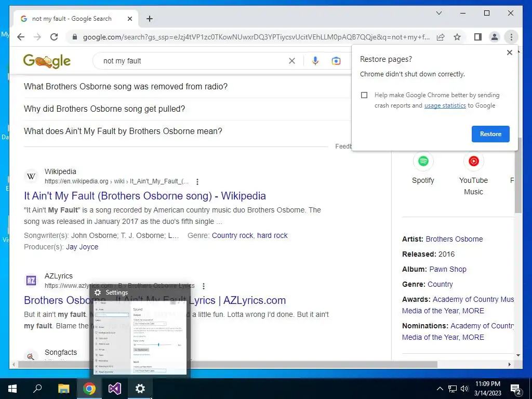Select the Settings window preview thumbnail
This screenshot has width=532, height=399.
click(140, 332)
